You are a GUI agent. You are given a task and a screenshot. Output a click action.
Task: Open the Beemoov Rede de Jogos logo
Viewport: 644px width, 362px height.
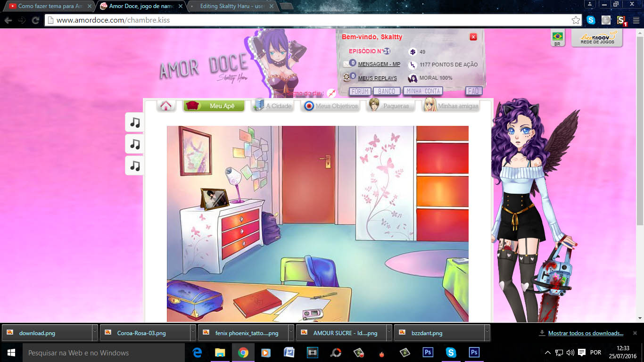click(597, 38)
